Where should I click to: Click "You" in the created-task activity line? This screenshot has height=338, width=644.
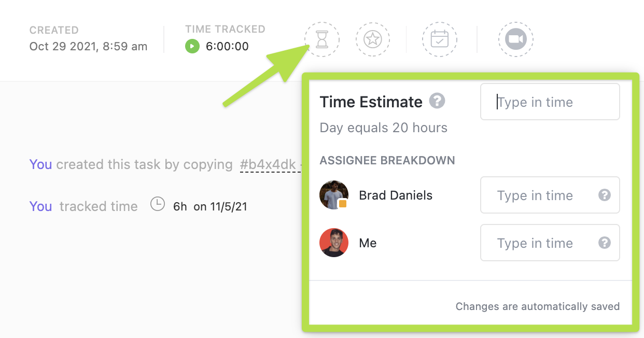pyautogui.click(x=40, y=165)
